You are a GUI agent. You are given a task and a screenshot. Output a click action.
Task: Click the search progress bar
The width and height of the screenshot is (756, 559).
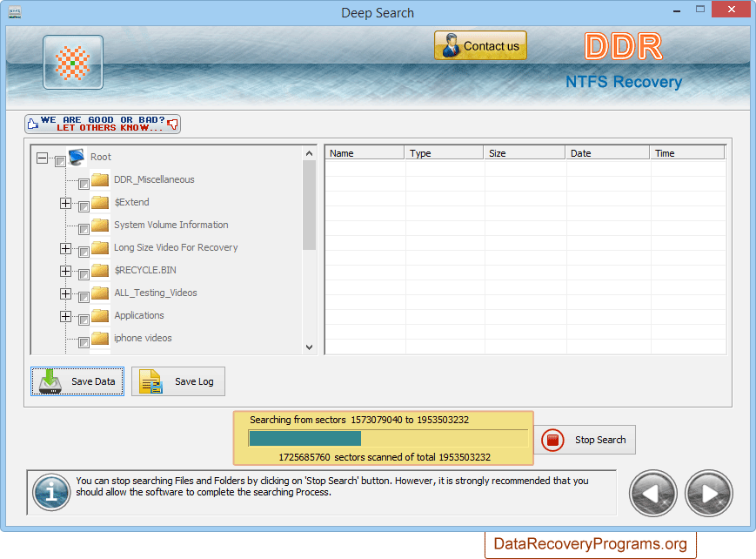[388, 438]
